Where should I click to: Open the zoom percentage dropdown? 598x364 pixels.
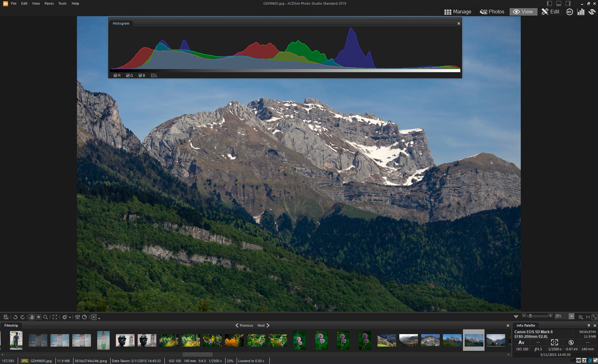tap(572, 316)
